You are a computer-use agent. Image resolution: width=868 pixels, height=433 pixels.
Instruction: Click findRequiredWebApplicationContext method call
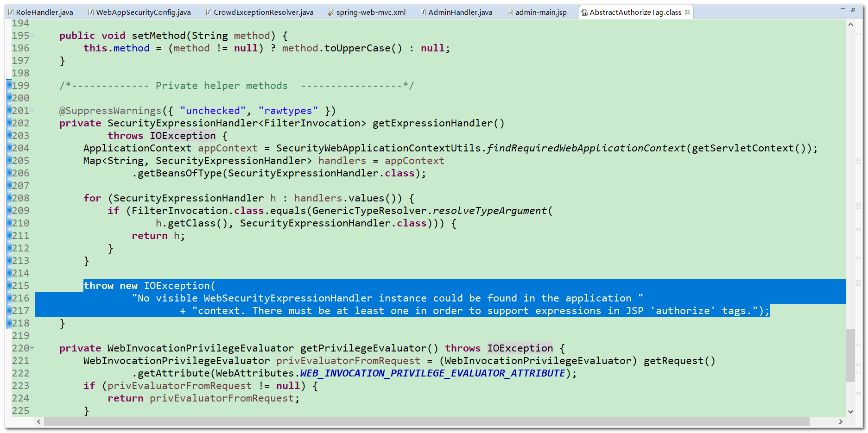click(586, 148)
